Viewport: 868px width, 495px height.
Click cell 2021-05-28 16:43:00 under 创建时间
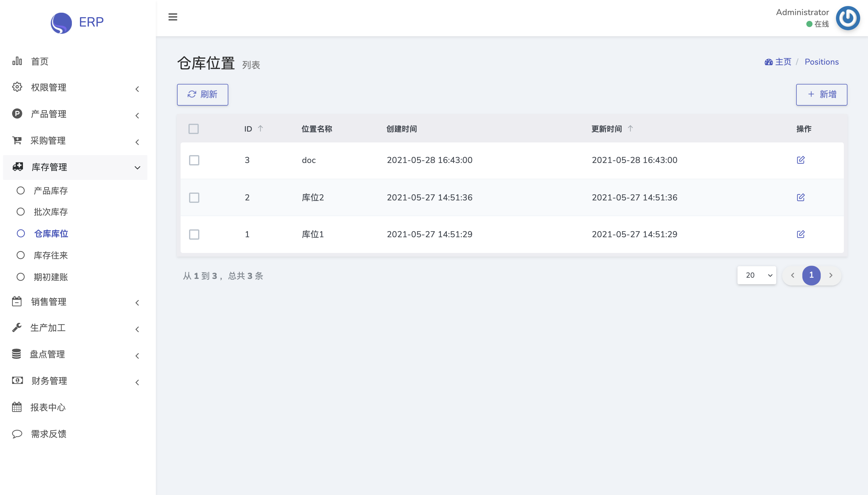pyautogui.click(x=429, y=160)
